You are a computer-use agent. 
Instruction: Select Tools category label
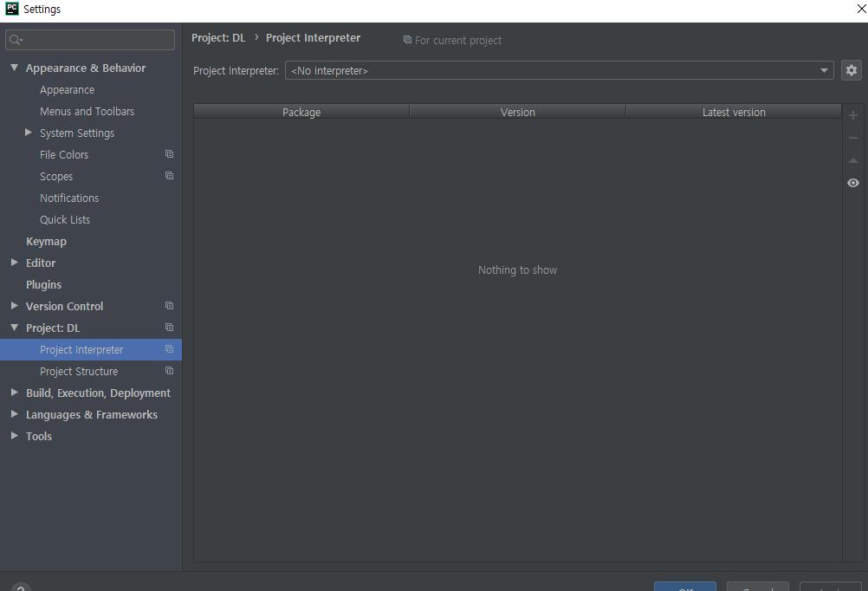point(39,436)
